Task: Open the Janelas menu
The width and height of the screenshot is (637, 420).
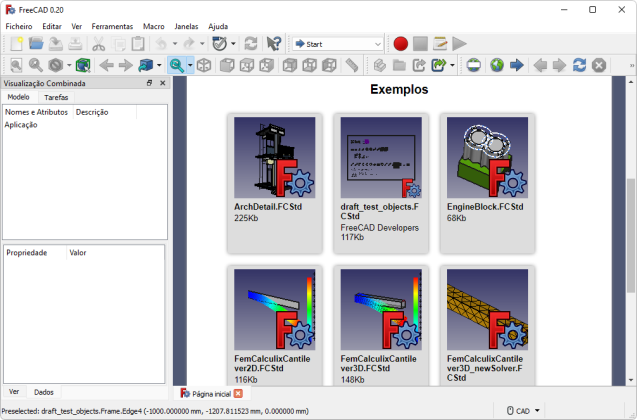Action: click(x=186, y=26)
